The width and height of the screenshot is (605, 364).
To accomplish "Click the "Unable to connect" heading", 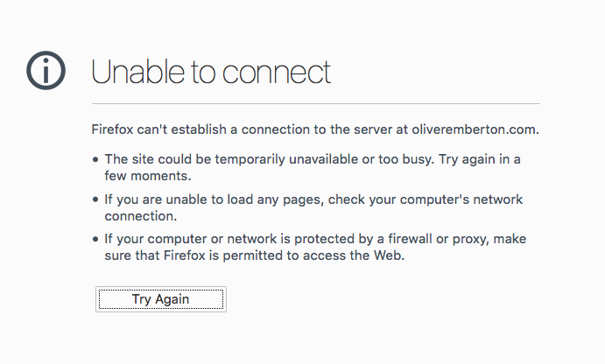I will pyautogui.click(x=211, y=72).
